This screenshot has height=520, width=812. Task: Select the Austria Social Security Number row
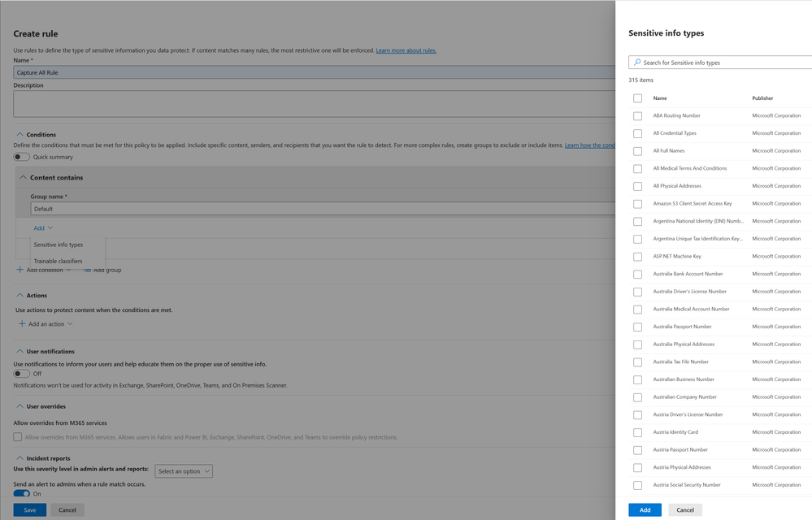tap(720, 485)
